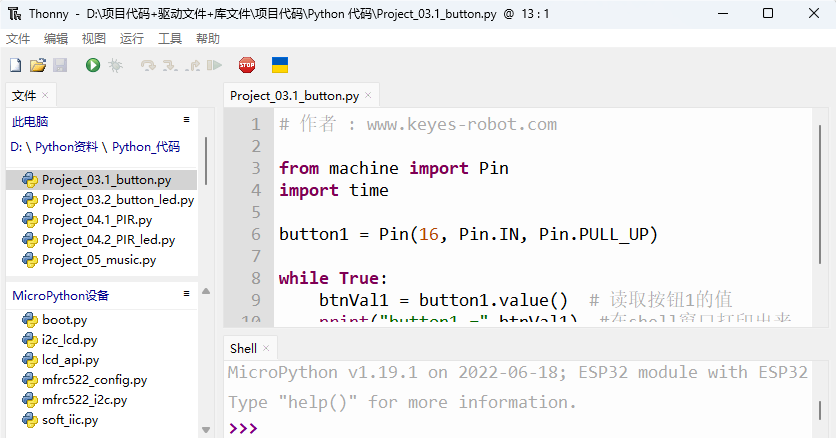Screen dimensions: 836x438
Task: Start debugging with the bug icon
Action: pos(115,65)
